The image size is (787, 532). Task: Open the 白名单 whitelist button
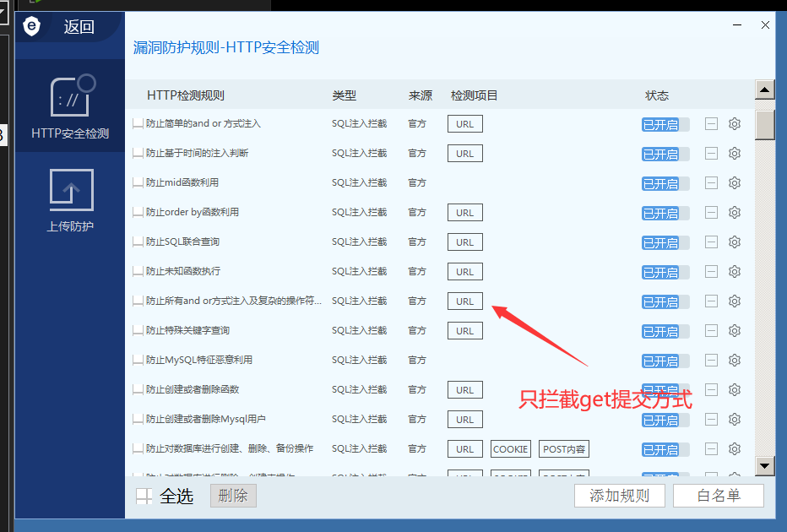(719, 496)
